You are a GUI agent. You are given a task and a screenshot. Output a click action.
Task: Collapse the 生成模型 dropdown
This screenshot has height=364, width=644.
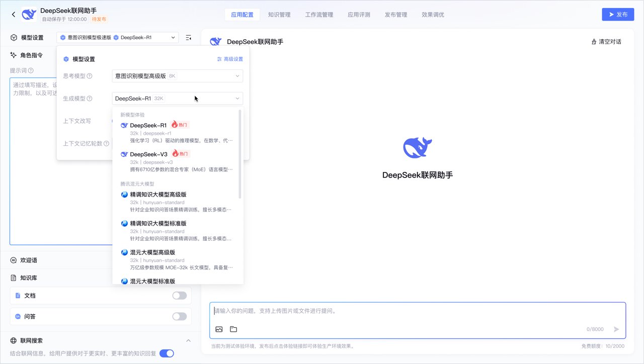click(178, 99)
